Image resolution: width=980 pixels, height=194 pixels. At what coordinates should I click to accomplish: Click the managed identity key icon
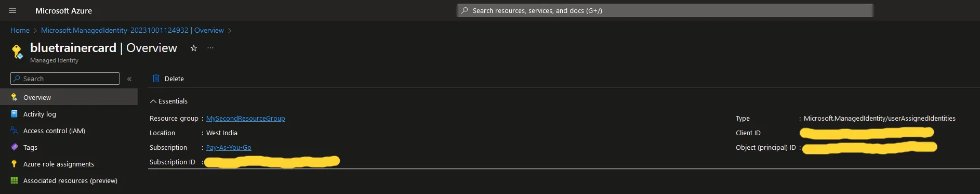pyautogui.click(x=17, y=51)
